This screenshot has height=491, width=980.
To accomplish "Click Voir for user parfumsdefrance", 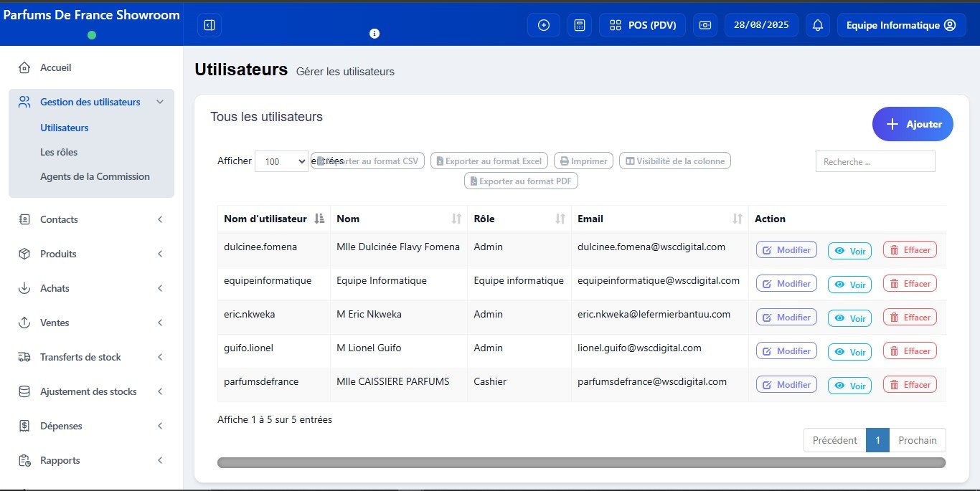I will click(x=849, y=386).
